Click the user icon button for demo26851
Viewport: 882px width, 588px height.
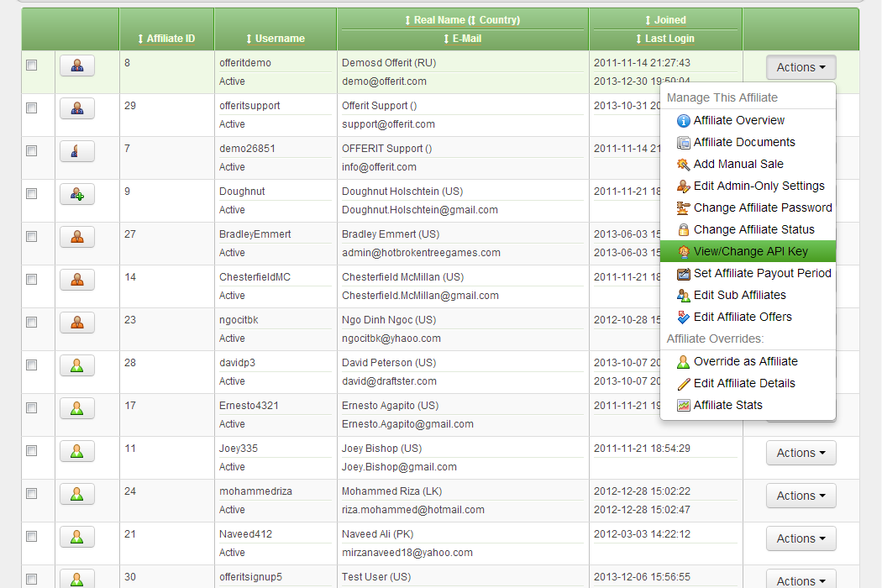pos(76,151)
